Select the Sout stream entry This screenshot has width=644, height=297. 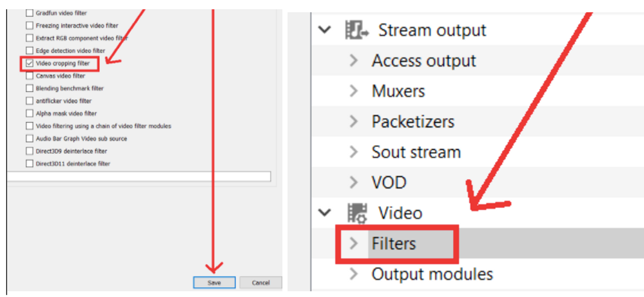(416, 152)
